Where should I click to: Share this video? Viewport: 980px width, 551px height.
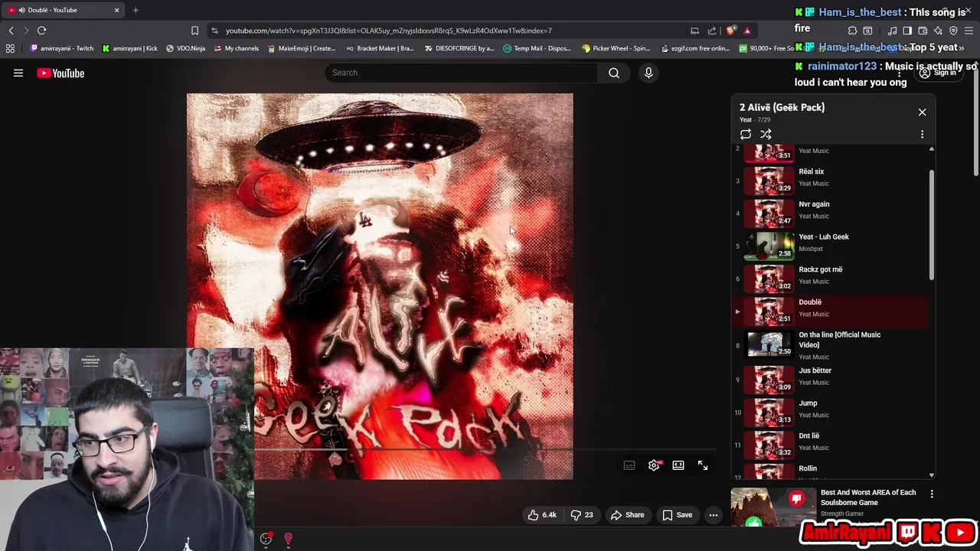click(627, 515)
